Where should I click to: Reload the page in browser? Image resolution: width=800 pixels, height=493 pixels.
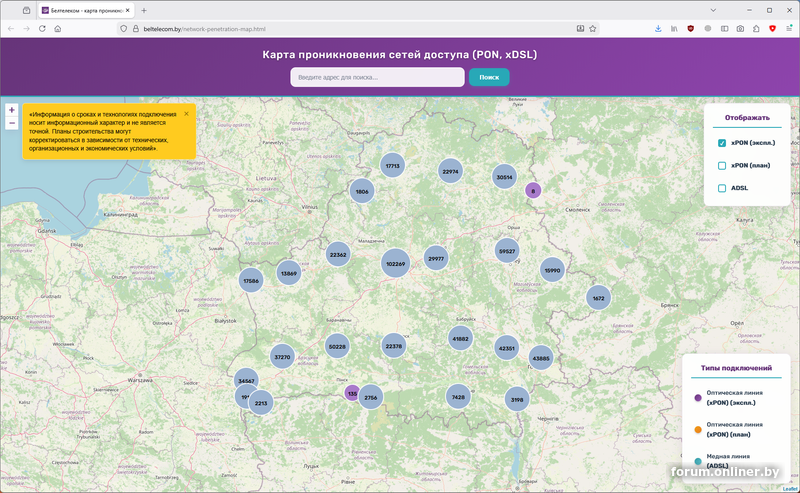pyautogui.click(x=42, y=29)
